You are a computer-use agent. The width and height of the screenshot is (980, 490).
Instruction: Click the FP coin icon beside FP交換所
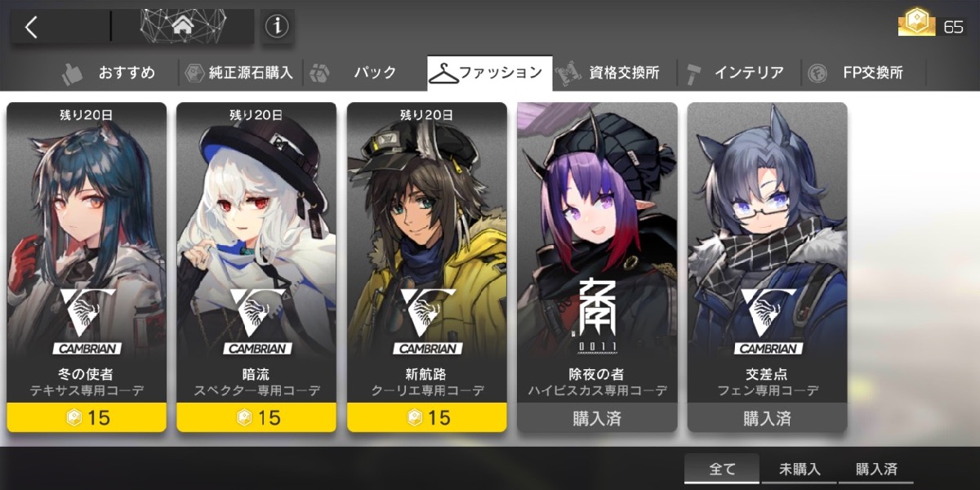817,73
